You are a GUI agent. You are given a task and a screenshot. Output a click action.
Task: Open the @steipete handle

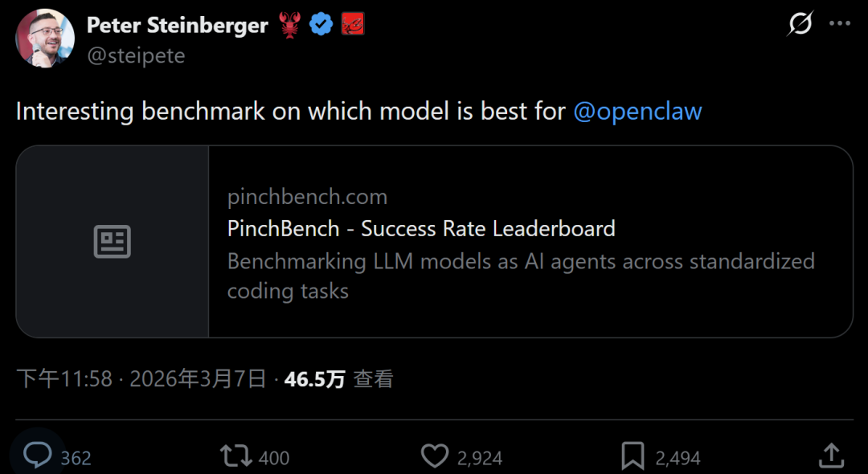tap(136, 55)
